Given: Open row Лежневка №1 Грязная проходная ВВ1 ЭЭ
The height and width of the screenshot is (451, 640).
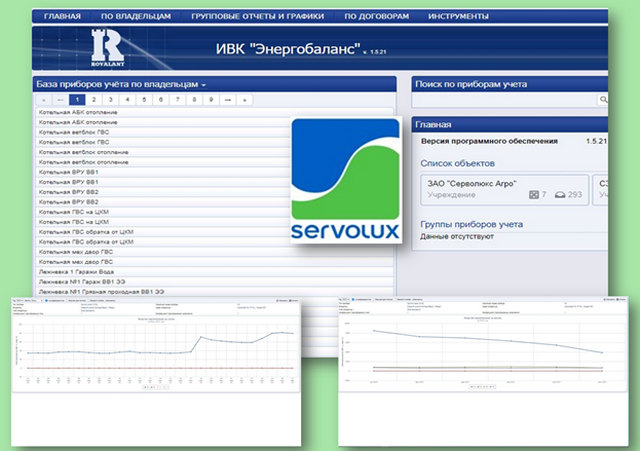Looking at the screenshot, I should [214, 292].
